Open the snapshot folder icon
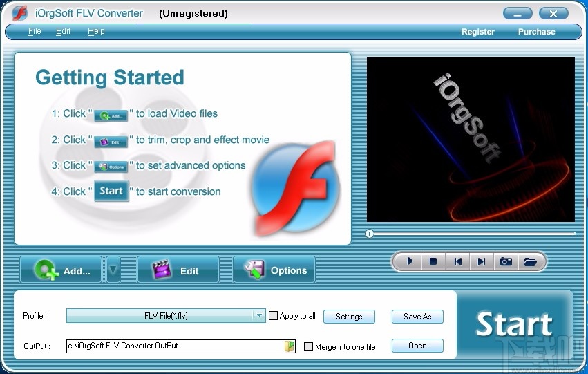Viewport: 588px width, 374px height. 530,261
